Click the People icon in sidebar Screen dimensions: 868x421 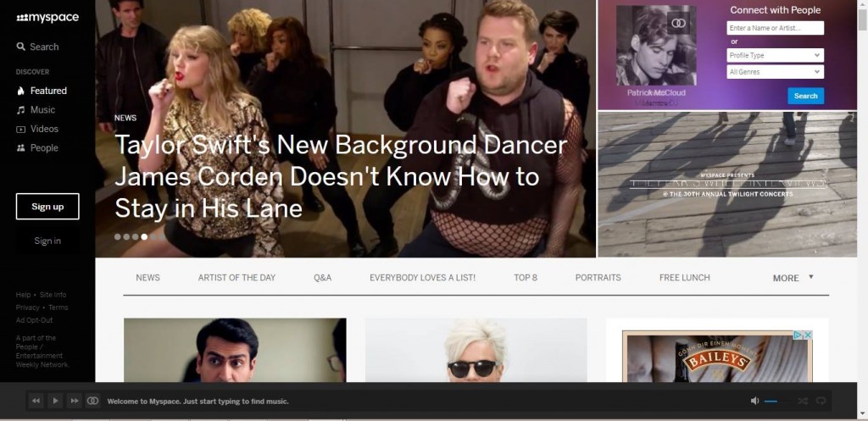coord(21,147)
